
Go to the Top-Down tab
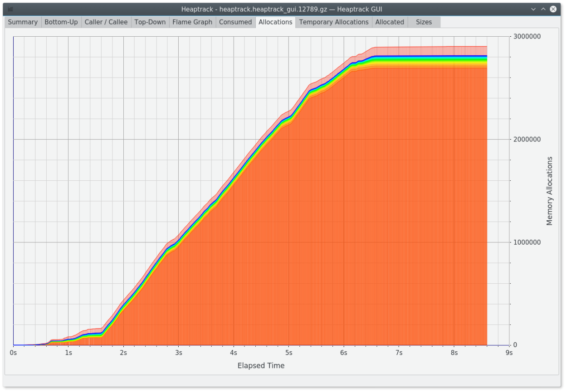pyautogui.click(x=150, y=22)
